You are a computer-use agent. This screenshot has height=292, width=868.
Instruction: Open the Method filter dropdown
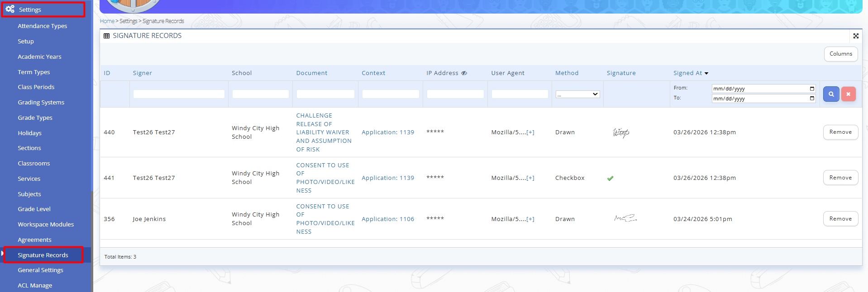[x=577, y=94]
